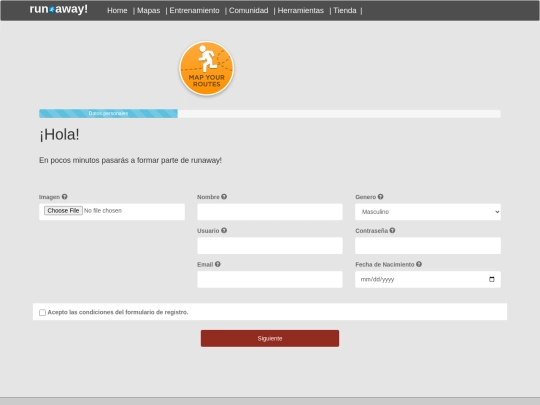Image resolution: width=540 pixels, height=405 pixels.
Task: Open the Genero dropdown showing Masculino
Action: (428, 212)
